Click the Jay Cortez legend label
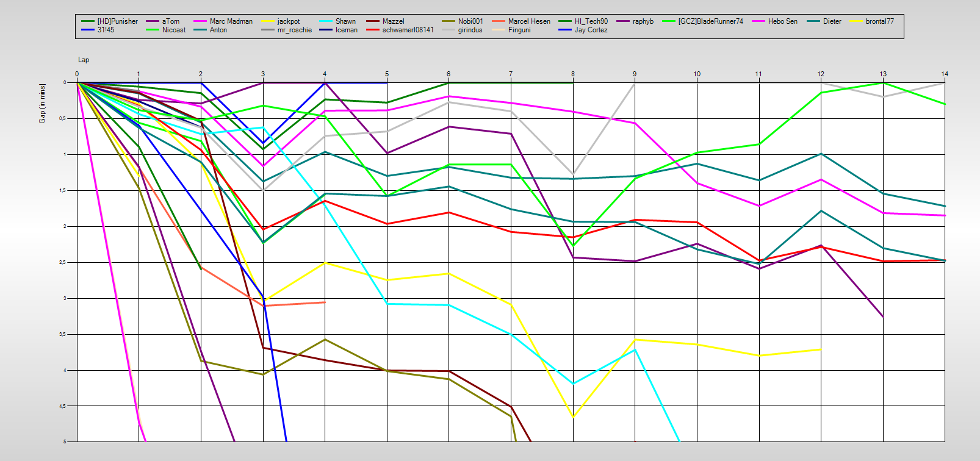 tap(591, 30)
